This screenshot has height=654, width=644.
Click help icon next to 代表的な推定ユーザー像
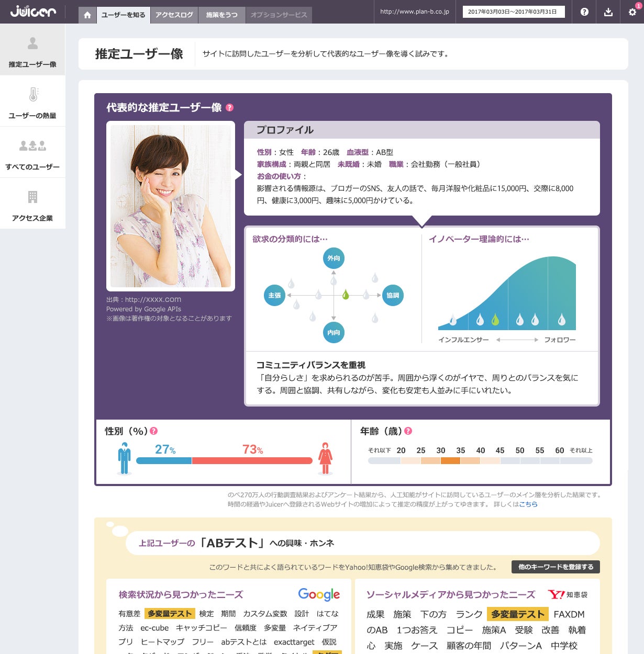coord(229,108)
